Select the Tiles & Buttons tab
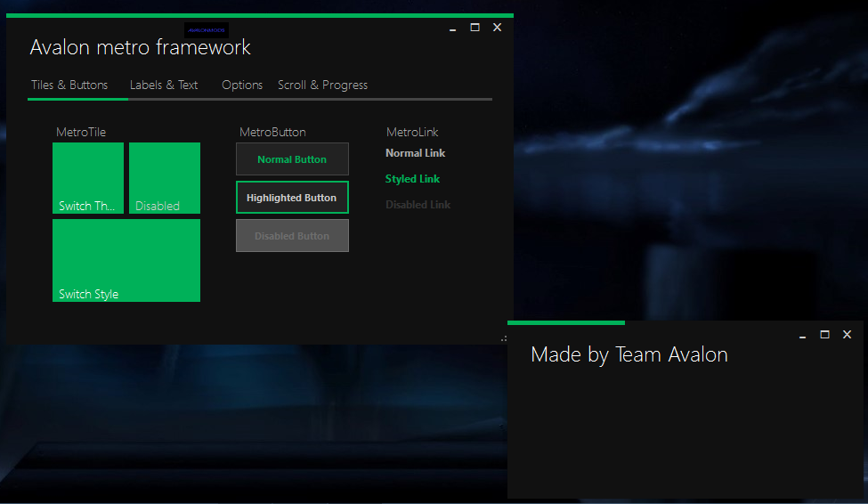This screenshot has width=868, height=504. pos(69,85)
